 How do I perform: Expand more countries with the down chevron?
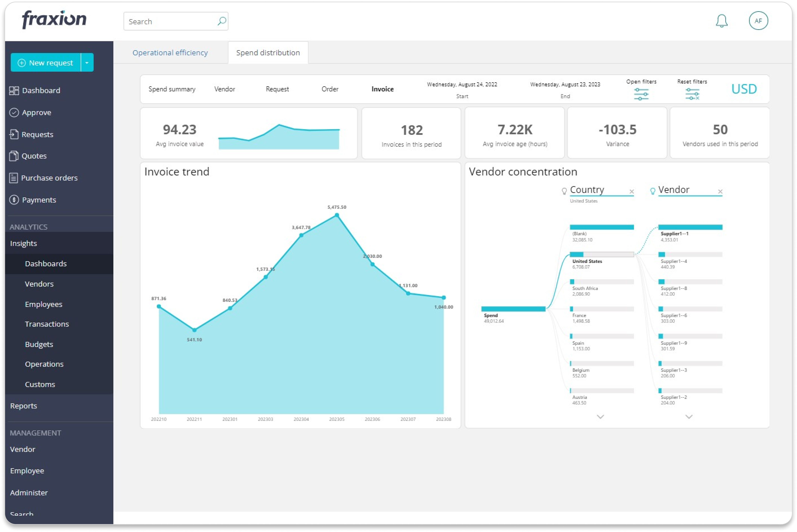(x=600, y=417)
